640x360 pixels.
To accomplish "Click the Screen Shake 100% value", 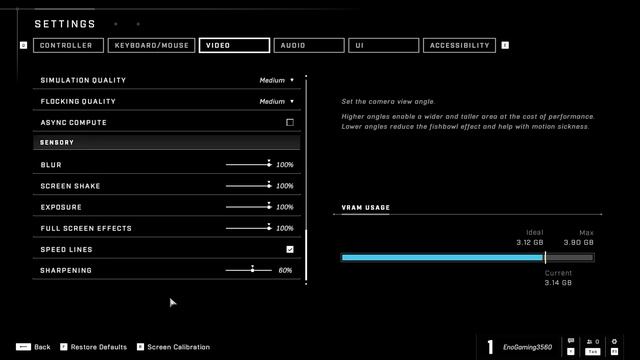I will pyautogui.click(x=285, y=186).
